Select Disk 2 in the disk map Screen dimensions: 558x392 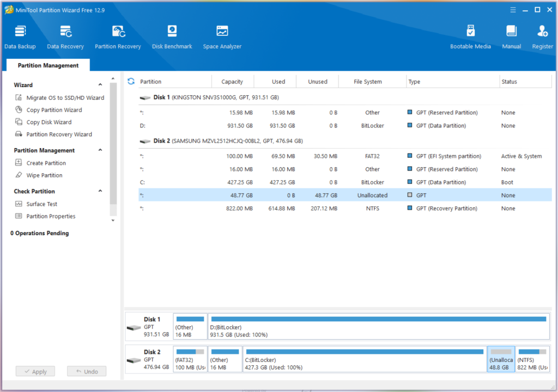click(149, 359)
